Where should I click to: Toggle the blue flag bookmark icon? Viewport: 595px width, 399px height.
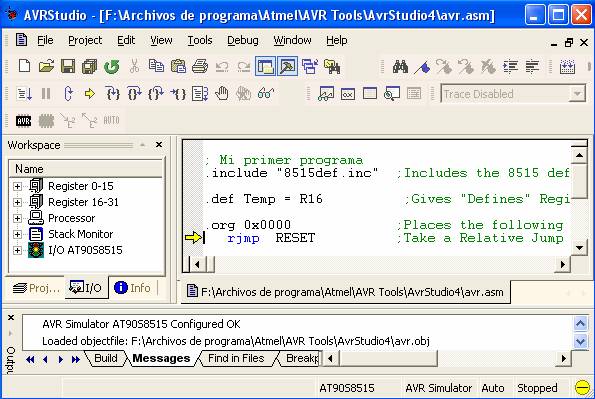pos(422,67)
